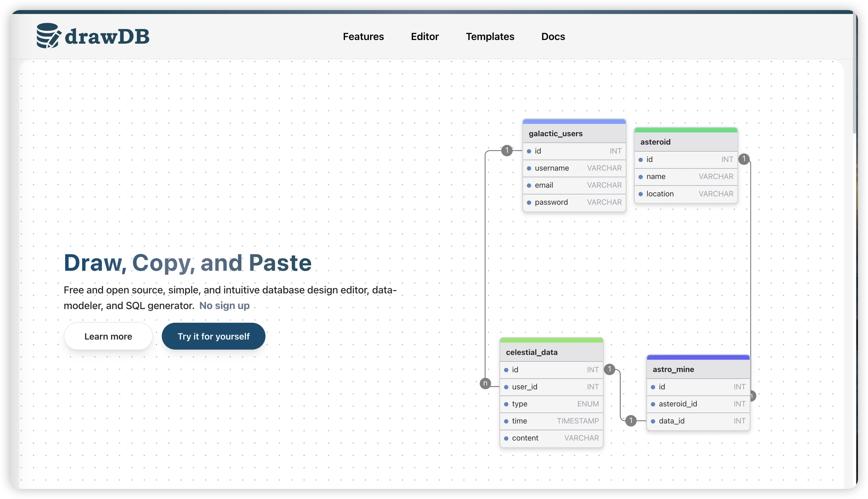The image size is (868, 499).
Task: Click the 'n' cardinality badge beside celestial_data user_id
Action: [x=485, y=383]
